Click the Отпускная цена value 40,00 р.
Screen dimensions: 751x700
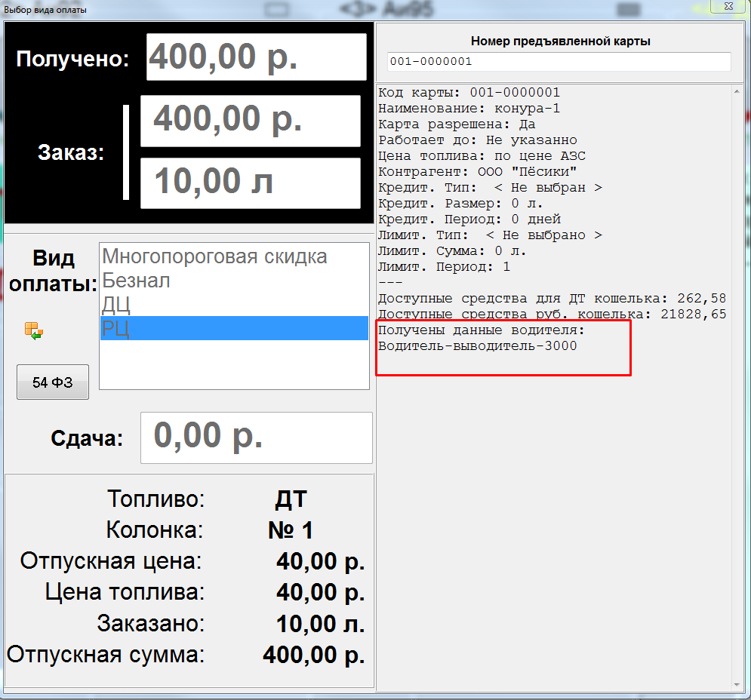coord(321,561)
